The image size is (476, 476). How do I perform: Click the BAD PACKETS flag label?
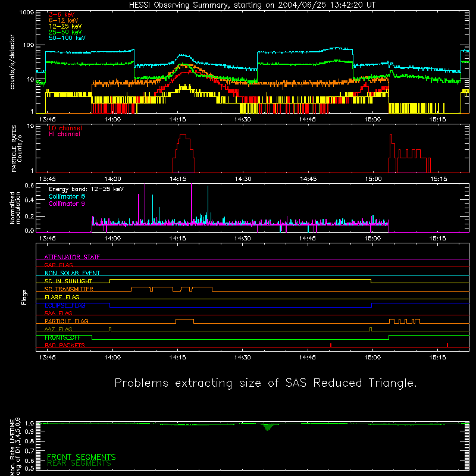click(65, 345)
